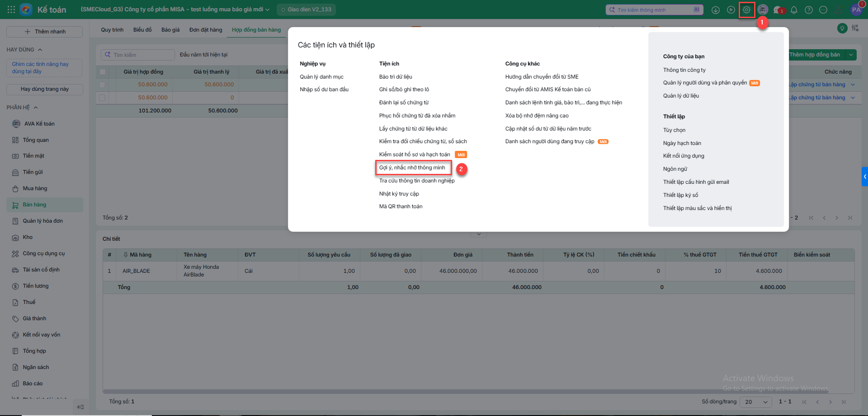
Task: Click the Thêm hợp đồng bán button
Action: [x=815, y=55]
